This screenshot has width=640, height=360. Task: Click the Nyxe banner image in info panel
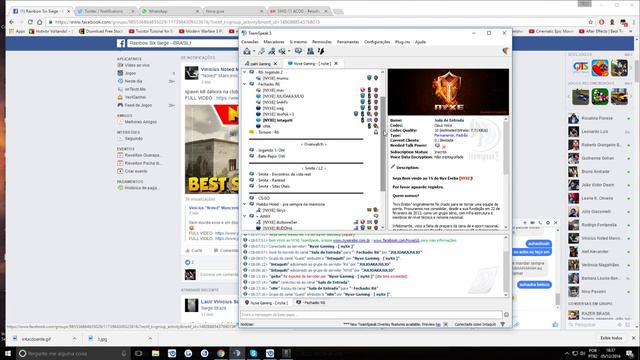click(448, 92)
